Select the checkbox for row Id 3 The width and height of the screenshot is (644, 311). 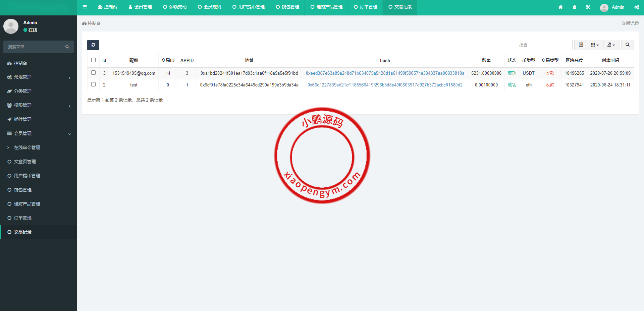[94, 73]
